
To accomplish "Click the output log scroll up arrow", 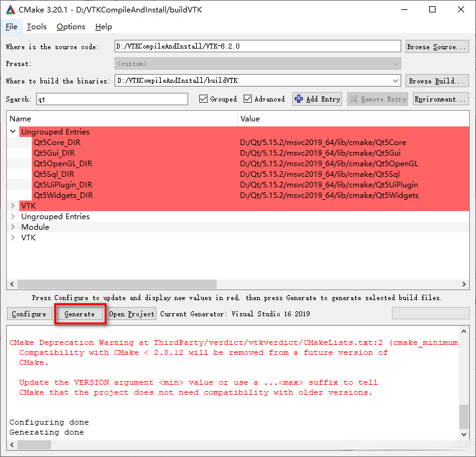I will click(464, 331).
